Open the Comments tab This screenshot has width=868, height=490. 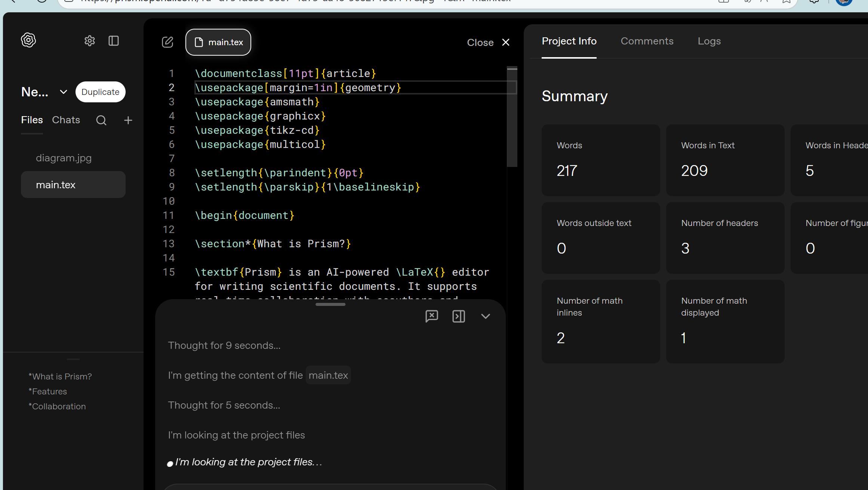[x=647, y=41]
